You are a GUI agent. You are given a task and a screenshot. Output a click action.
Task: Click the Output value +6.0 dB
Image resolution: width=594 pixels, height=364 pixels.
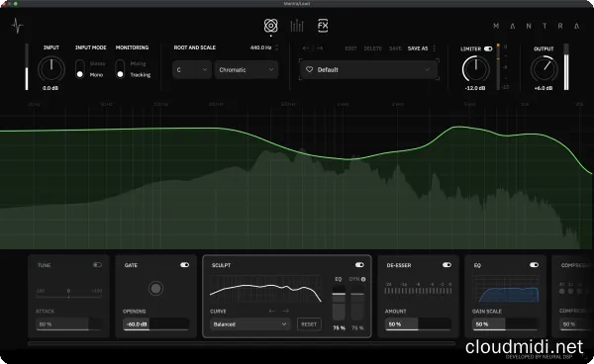544,88
